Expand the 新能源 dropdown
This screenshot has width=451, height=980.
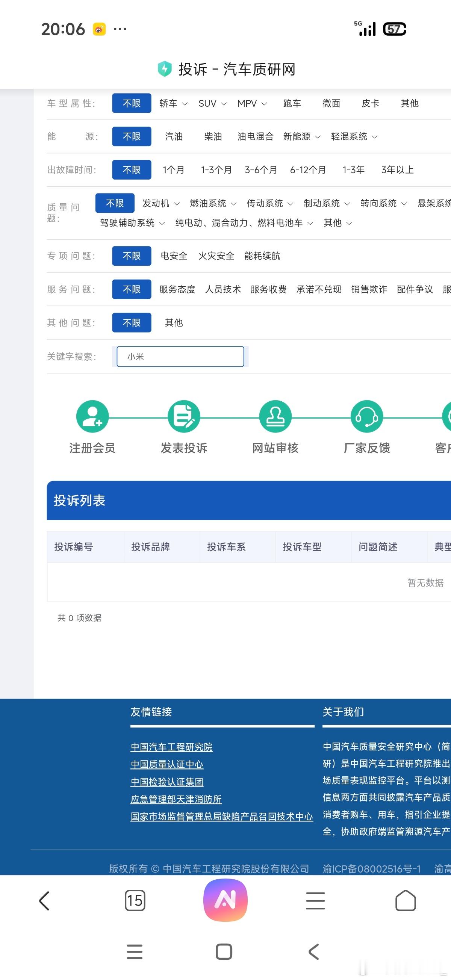[x=302, y=136]
